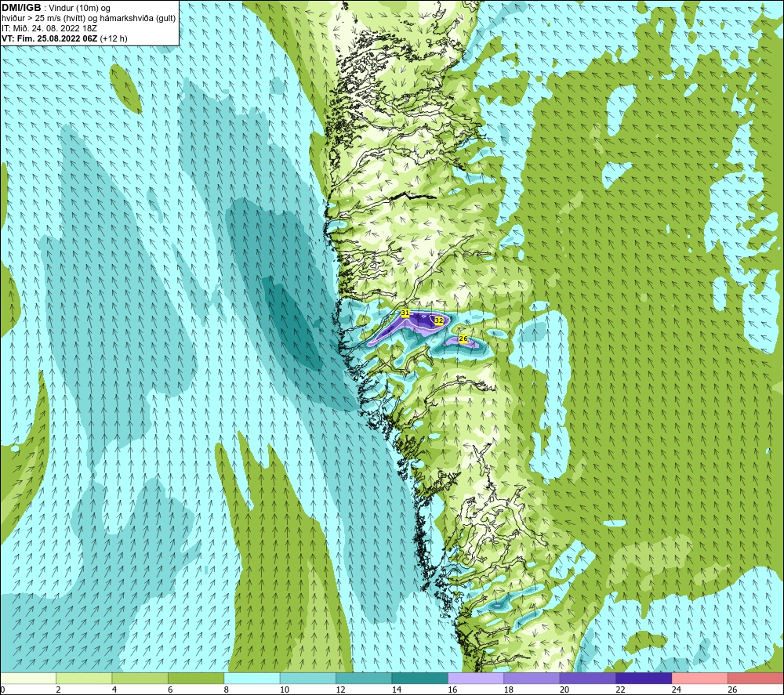Viewport: 784px width, 695px height.
Task: Click the colour bar tick label 8
Action: point(227,690)
